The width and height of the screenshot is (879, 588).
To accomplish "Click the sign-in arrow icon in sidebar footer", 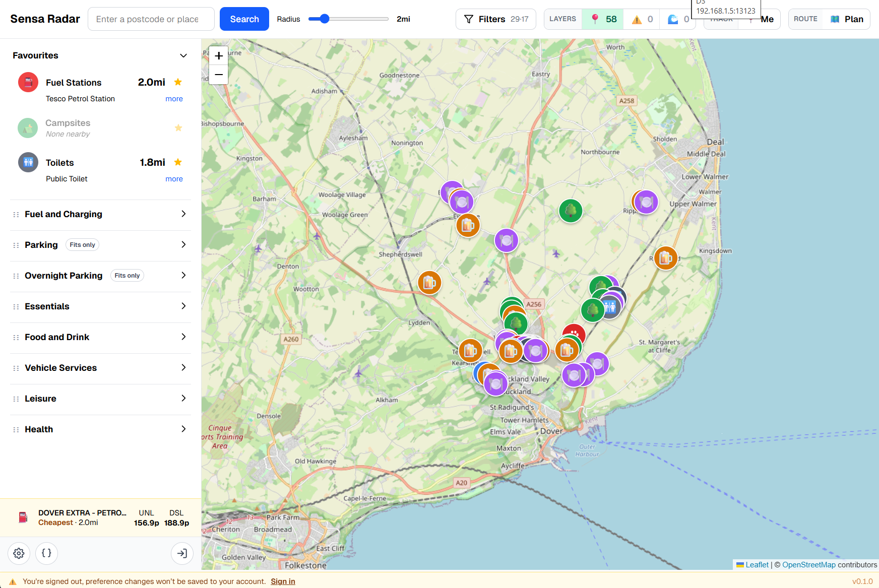I will [182, 553].
